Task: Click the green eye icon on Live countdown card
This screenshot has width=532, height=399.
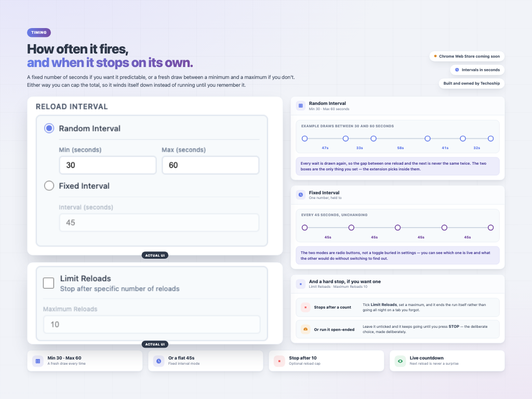Action: point(400,361)
